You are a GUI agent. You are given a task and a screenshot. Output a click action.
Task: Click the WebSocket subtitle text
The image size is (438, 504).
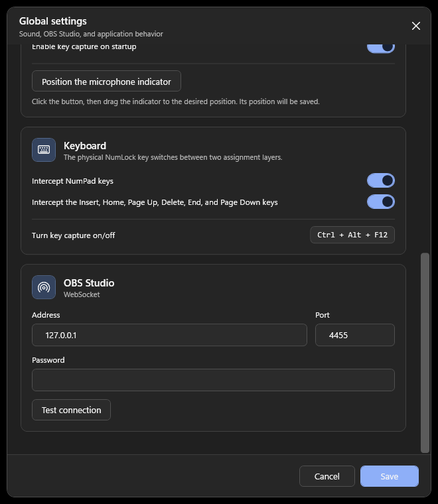[82, 294]
